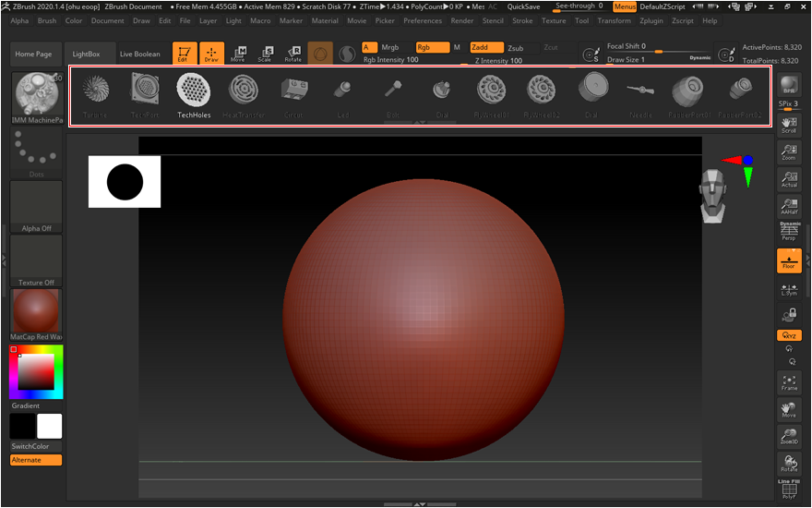Viewport: 812px width, 508px height.
Task: Click the color picker square
Action: tap(36, 372)
